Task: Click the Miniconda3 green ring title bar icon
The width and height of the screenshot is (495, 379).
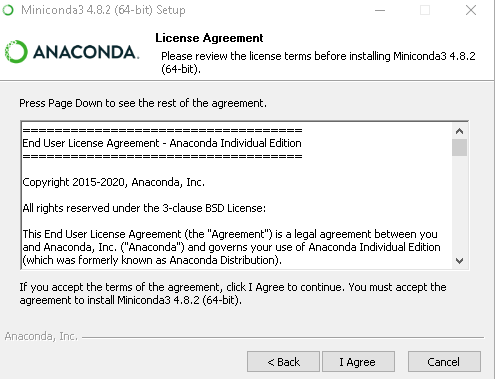Action: pyautogui.click(x=8, y=10)
